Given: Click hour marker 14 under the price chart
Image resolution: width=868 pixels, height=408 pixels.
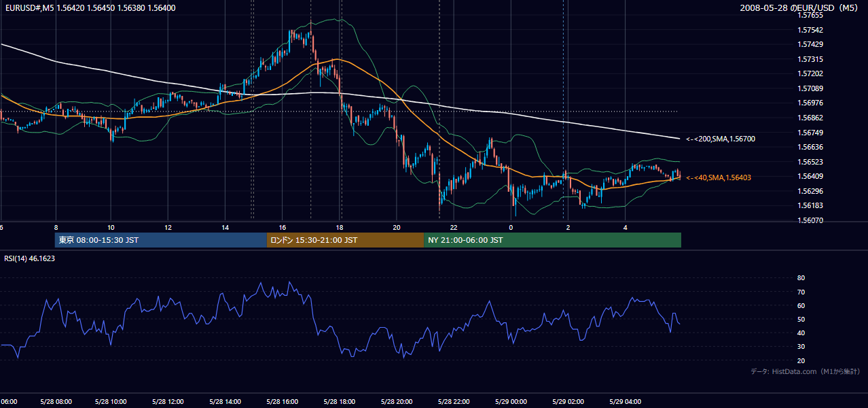Looking at the screenshot, I should 226,227.
